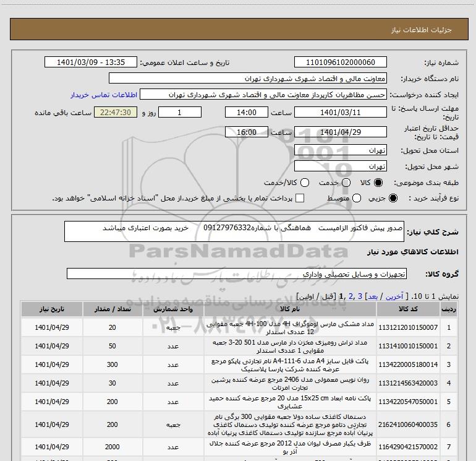Select item code 113422054705001
This screenshot has width=476, height=461.
[x=408, y=402]
